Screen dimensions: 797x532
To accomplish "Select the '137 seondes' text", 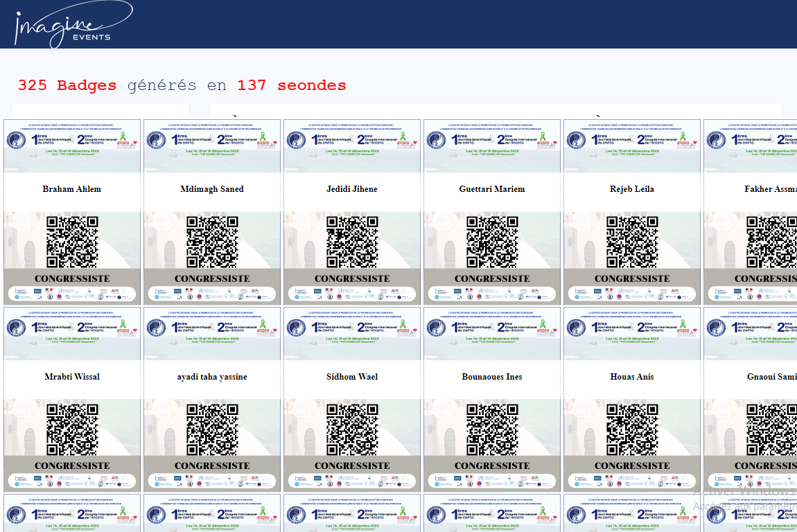I will pyautogui.click(x=291, y=85).
